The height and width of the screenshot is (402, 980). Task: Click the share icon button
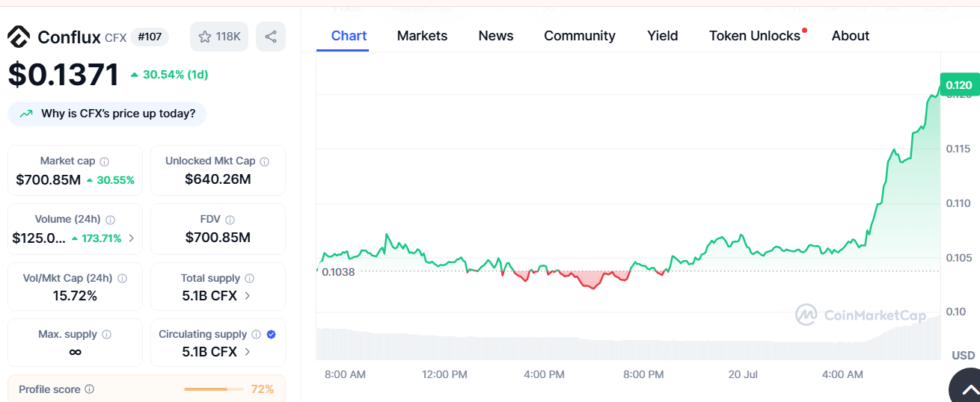(x=271, y=37)
